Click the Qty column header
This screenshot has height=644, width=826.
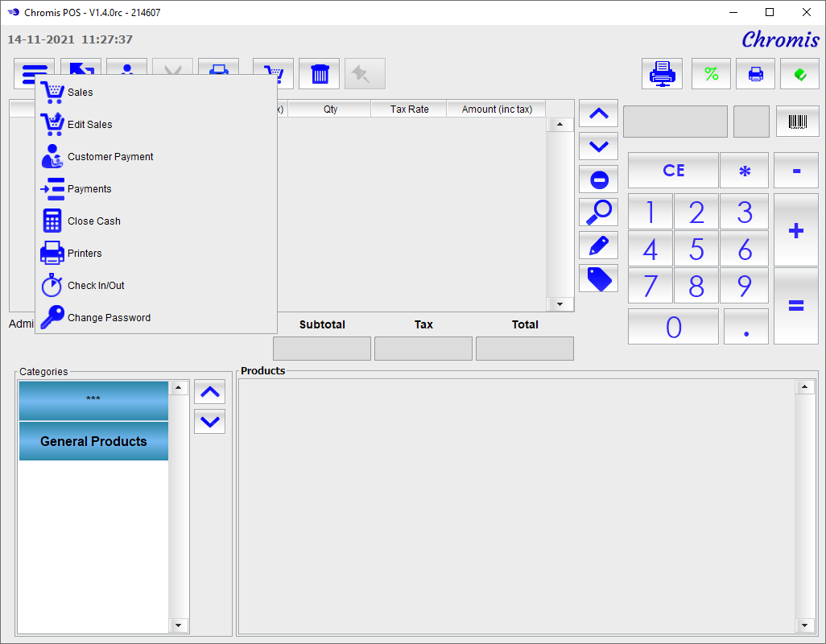click(x=330, y=109)
